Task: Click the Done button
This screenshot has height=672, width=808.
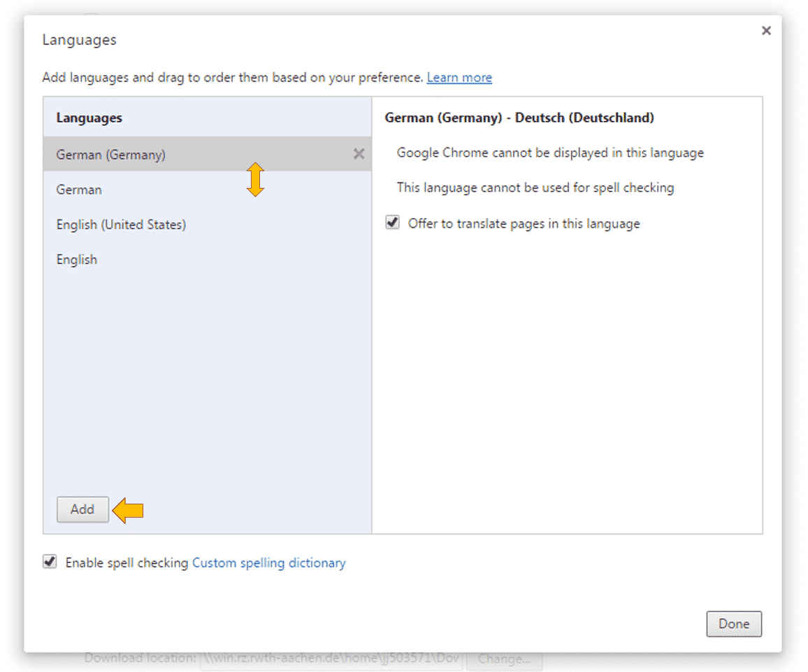Action: (734, 624)
